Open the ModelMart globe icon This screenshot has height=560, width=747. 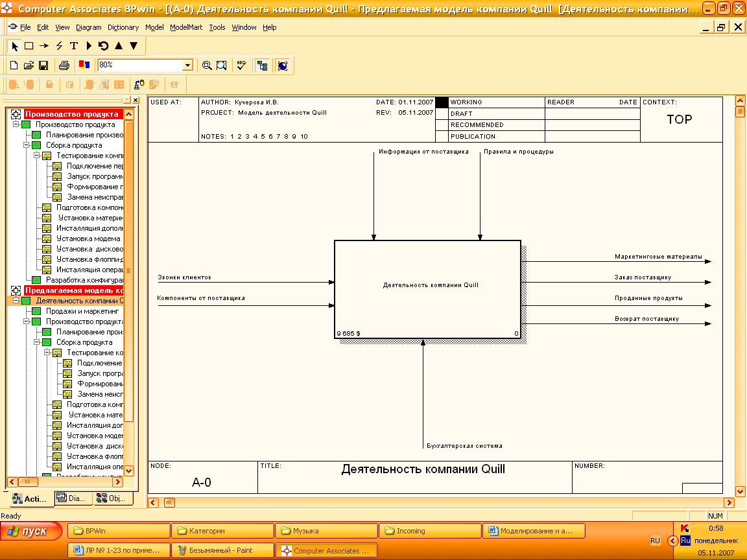(283, 65)
